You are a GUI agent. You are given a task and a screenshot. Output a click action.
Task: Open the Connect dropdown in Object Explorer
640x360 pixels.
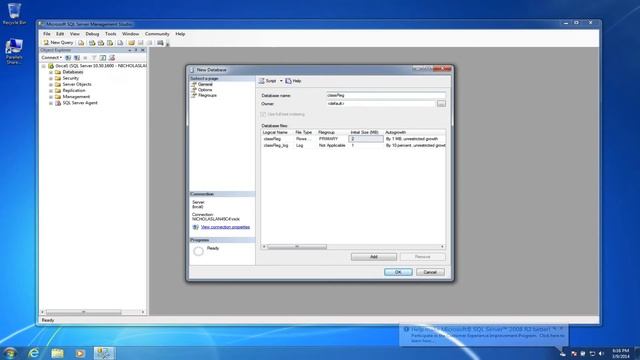(x=51, y=58)
